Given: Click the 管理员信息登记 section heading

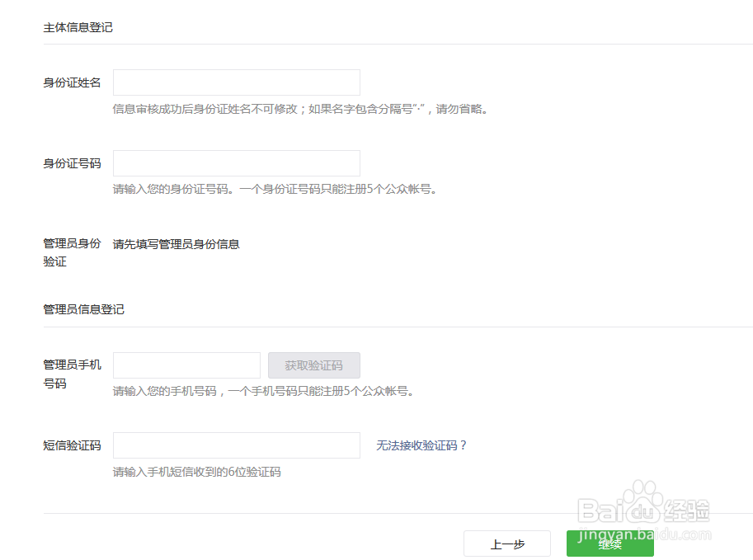Looking at the screenshot, I should point(83,309).
